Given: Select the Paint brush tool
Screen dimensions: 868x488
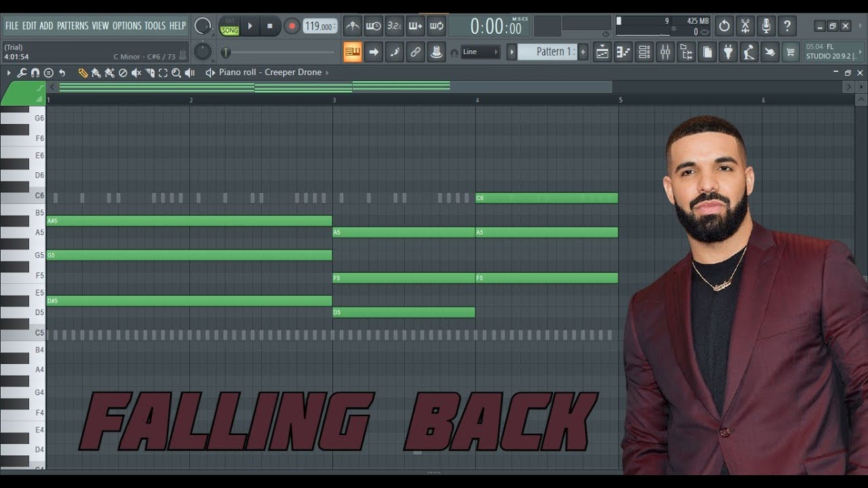Looking at the screenshot, I should [96, 73].
